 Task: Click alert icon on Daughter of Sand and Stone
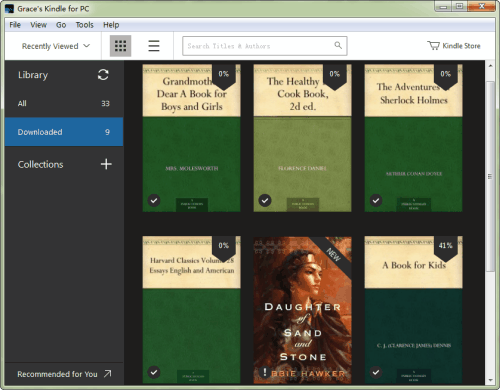(265, 372)
